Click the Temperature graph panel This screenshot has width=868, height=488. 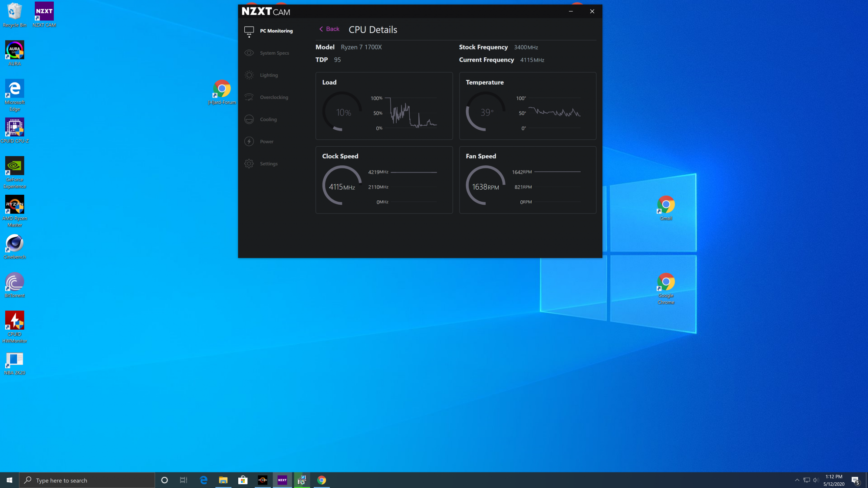point(527,106)
